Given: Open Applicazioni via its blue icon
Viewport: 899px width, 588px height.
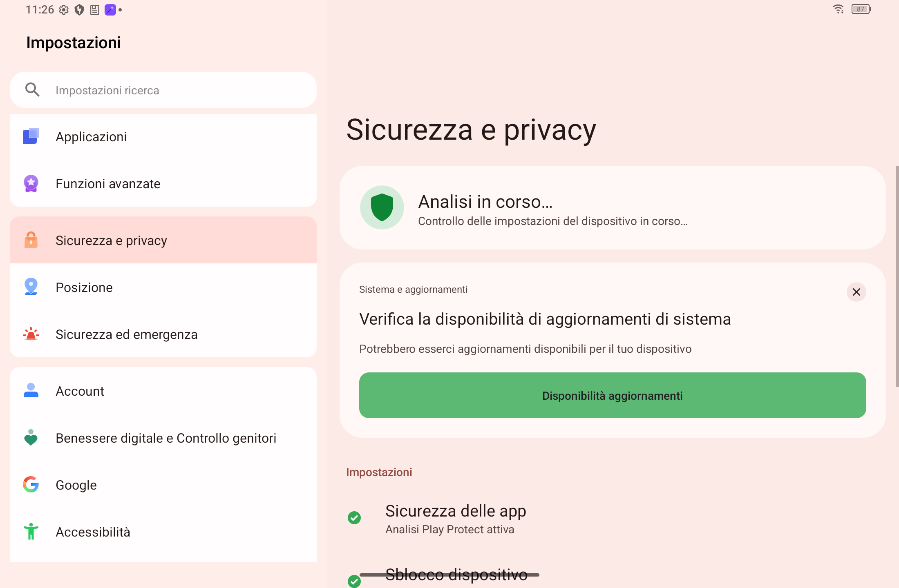Looking at the screenshot, I should (31, 136).
